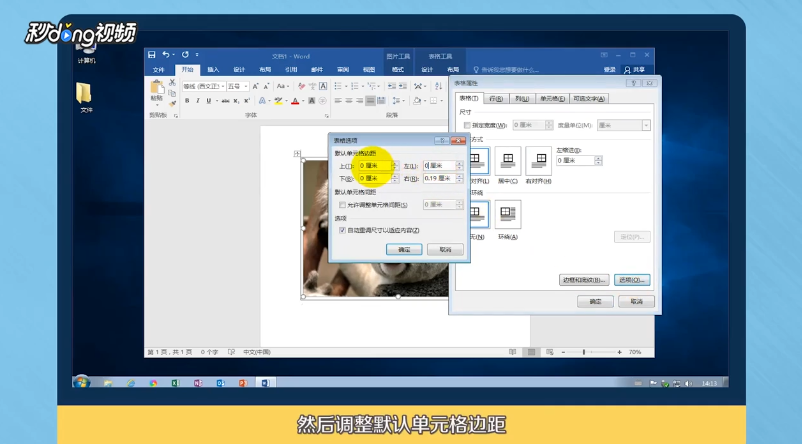Click the Character Shading icon
Screen dimensions: 802x444
311,101
